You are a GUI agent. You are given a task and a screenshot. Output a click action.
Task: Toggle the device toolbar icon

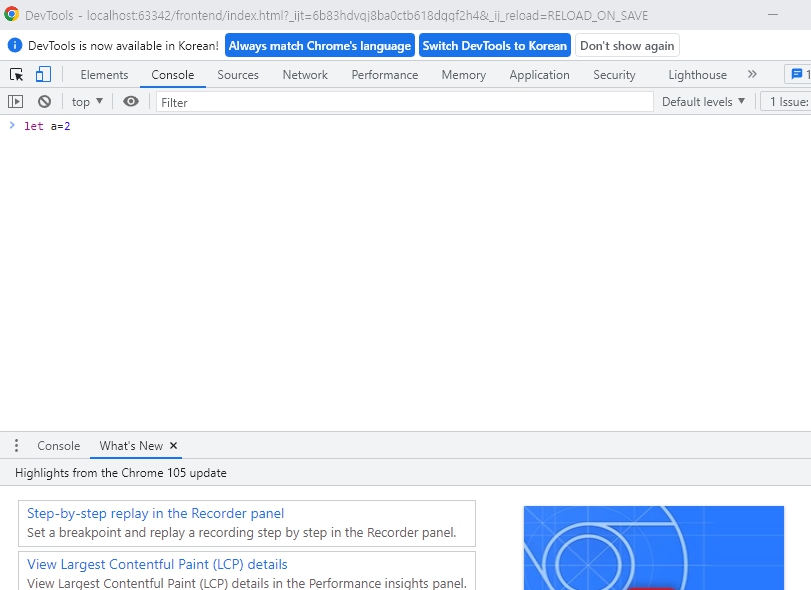pos(43,74)
